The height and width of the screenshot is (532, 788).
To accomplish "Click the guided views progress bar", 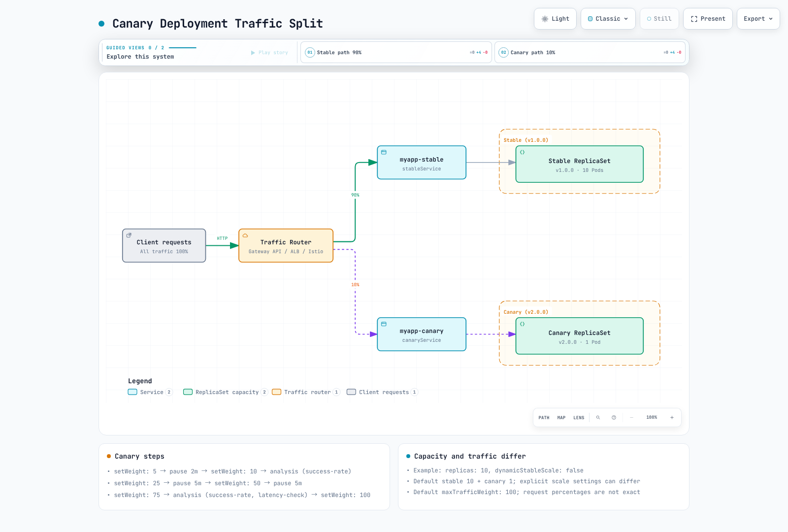I will 183,48.
